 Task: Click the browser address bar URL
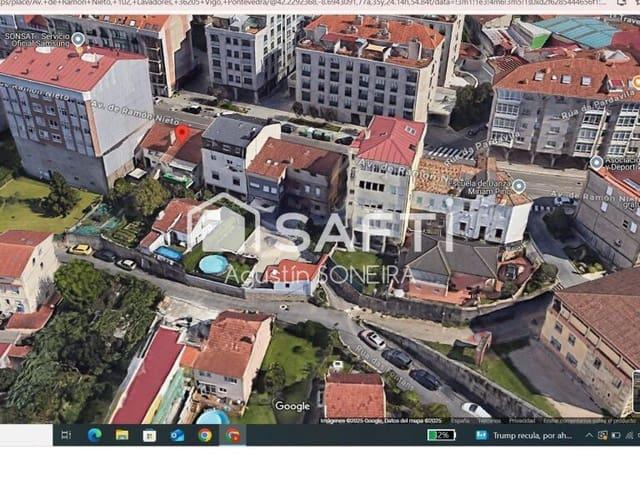320,4
